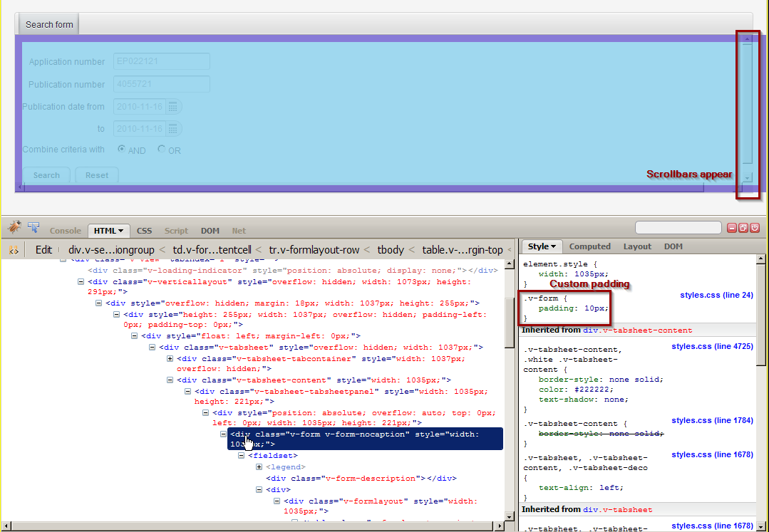The width and height of the screenshot is (769, 532).
Task: Open styles.css (line 24) link
Action: click(x=716, y=295)
